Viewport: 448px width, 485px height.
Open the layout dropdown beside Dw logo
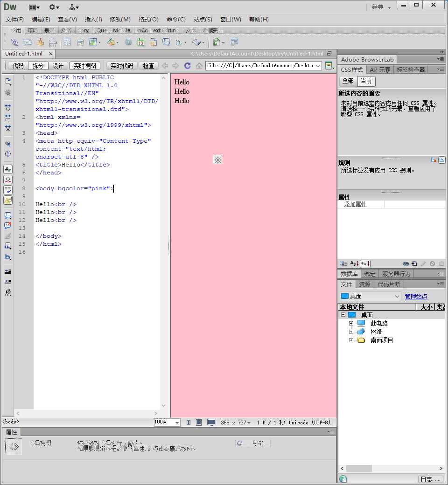34,7
